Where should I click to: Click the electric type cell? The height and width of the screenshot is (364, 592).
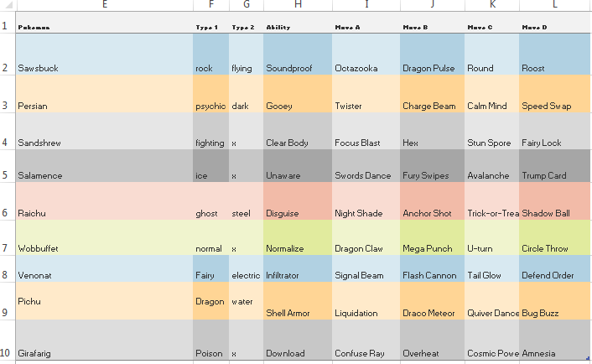pyautogui.click(x=247, y=268)
